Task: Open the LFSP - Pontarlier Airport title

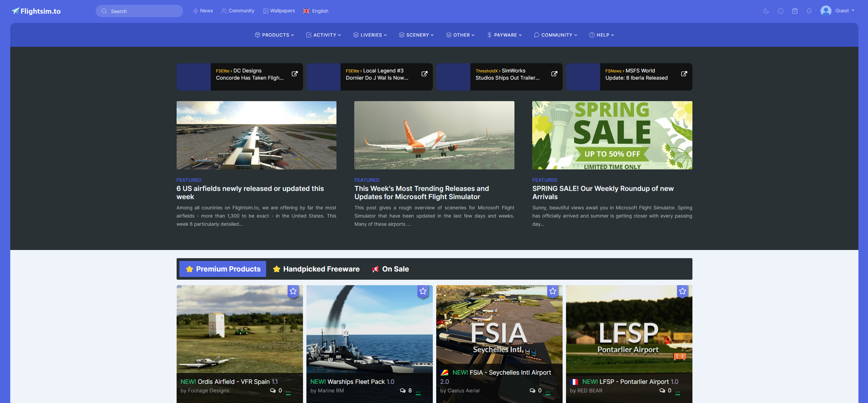Action: click(x=634, y=382)
